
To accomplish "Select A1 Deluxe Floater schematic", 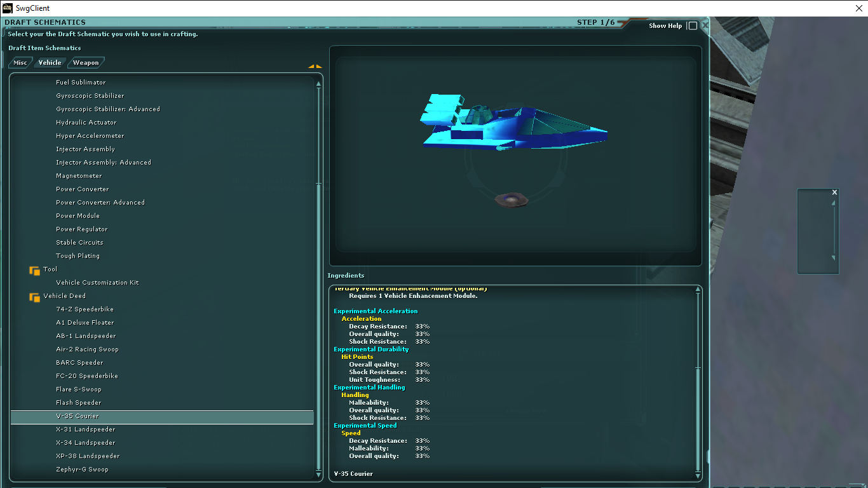I will click(x=85, y=323).
